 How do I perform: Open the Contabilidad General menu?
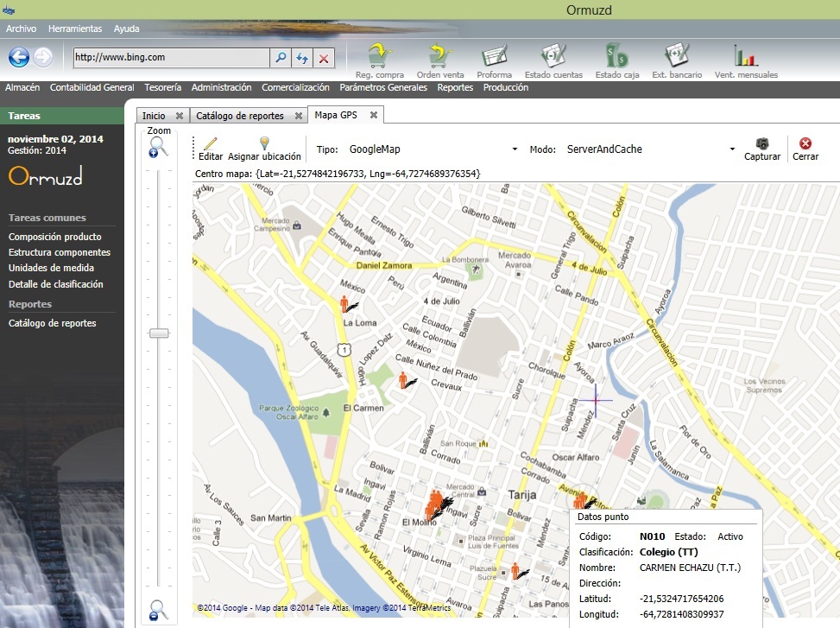[x=92, y=87]
